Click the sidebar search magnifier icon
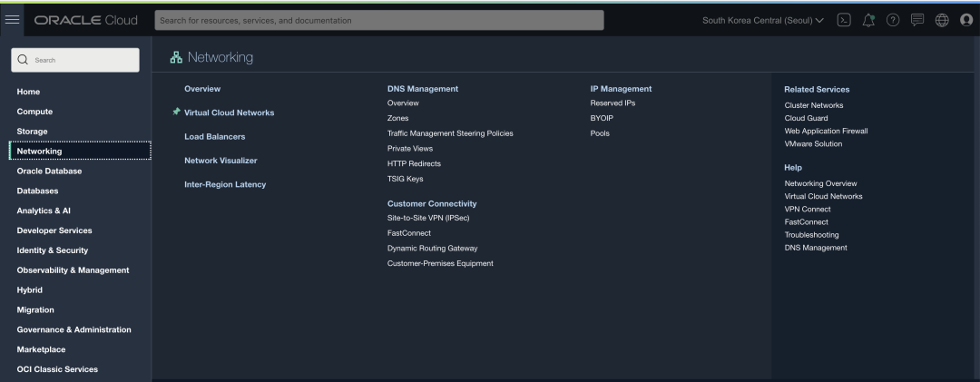Image resolution: width=980 pixels, height=382 pixels. (23, 59)
